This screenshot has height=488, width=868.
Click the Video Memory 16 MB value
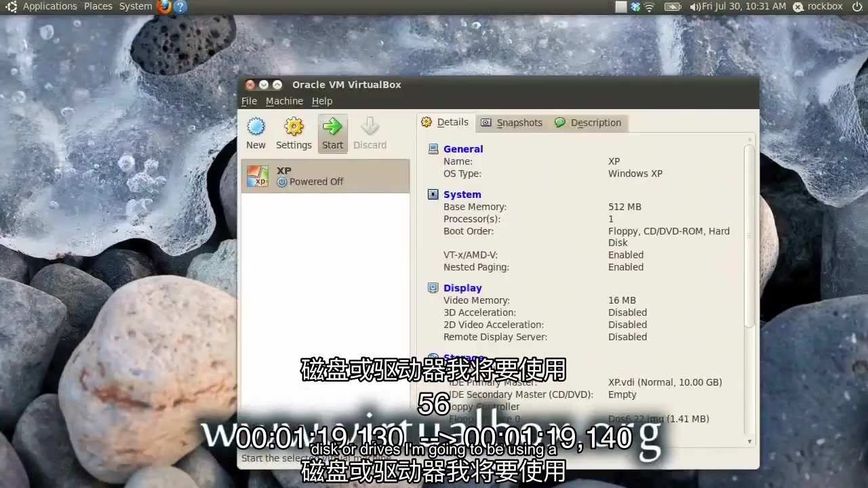[x=622, y=300]
